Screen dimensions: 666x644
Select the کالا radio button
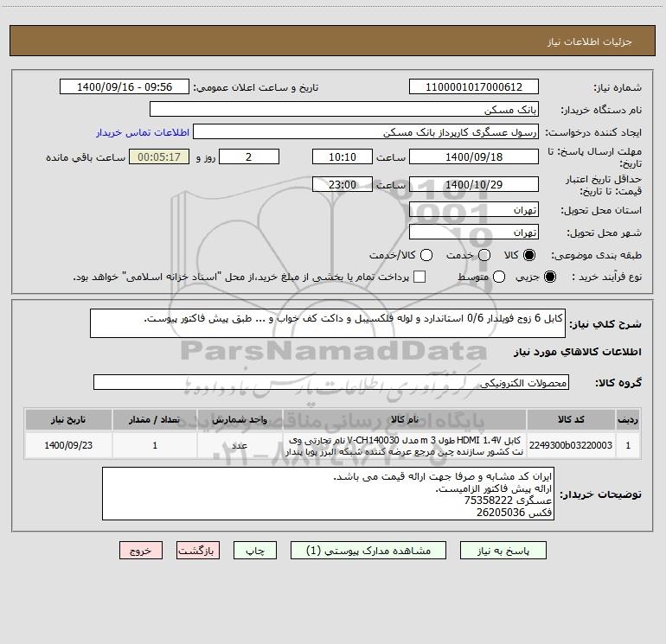529,255
